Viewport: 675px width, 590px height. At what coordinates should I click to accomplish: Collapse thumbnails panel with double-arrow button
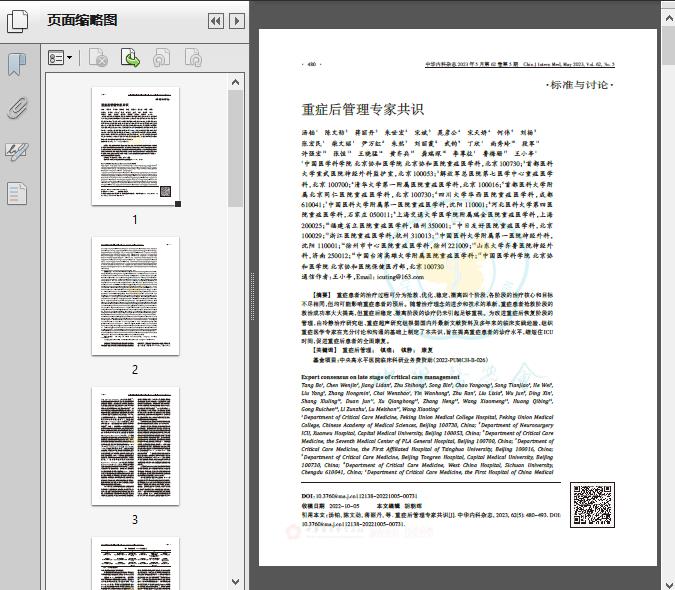click(x=216, y=21)
